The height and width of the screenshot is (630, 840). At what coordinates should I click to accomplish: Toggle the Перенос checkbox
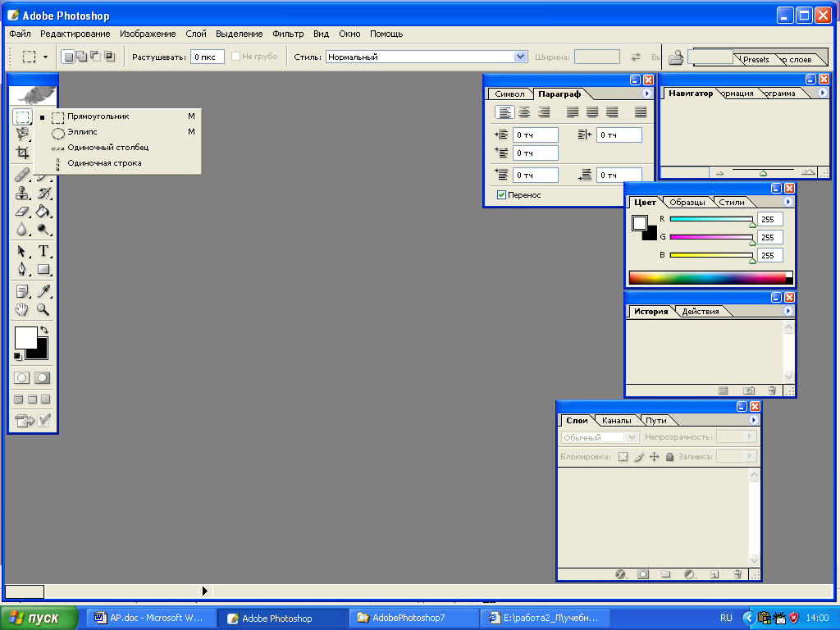pos(501,195)
